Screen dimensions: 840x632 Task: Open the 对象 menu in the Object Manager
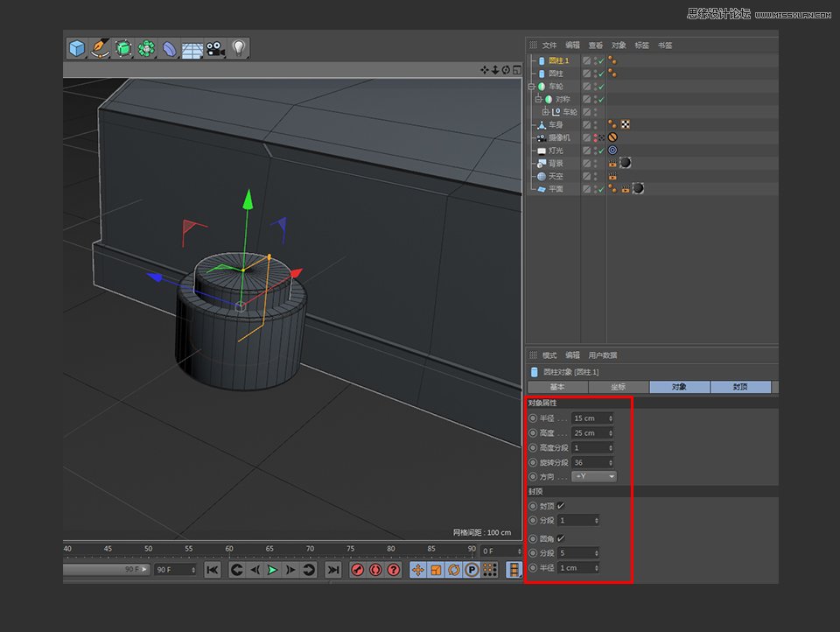[619, 44]
